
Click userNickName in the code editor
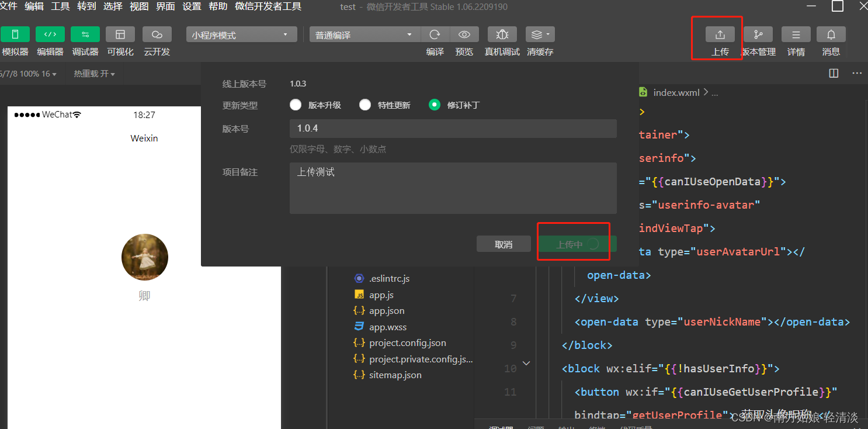pos(723,322)
